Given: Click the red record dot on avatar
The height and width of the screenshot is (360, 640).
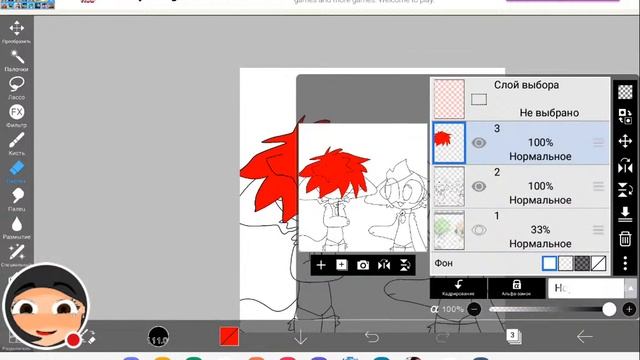Looking at the screenshot, I should coord(73,340).
